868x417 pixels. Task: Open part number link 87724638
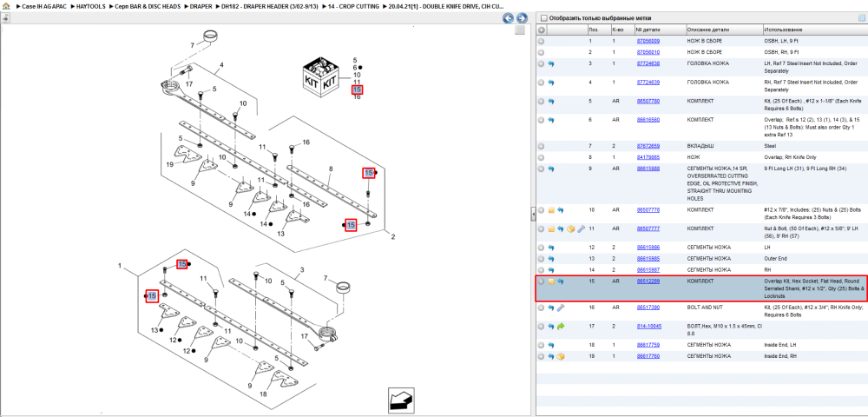point(648,63)
